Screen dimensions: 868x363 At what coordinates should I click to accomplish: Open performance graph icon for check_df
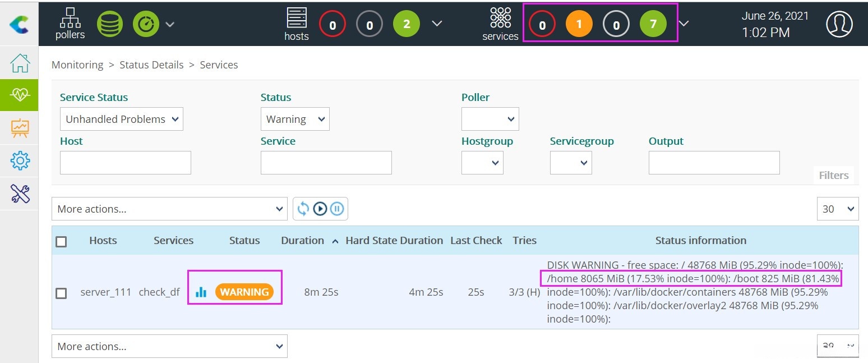coord(201,292)
